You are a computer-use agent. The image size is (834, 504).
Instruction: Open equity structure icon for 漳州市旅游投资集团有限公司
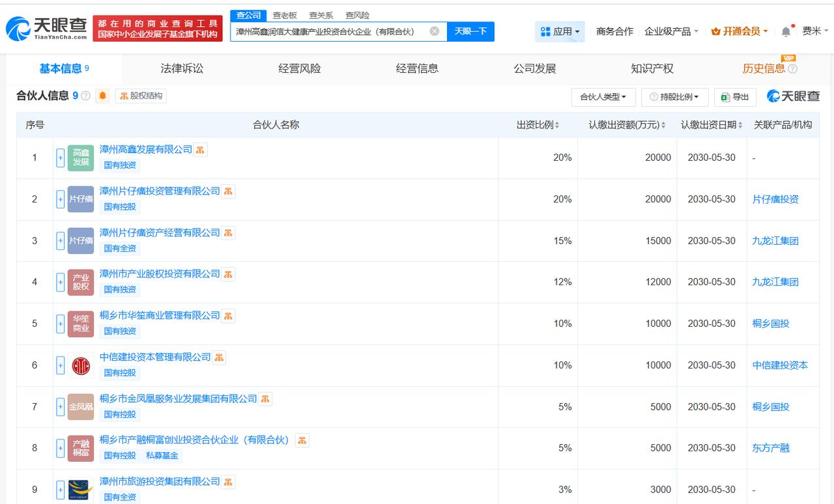coord(228,482)
